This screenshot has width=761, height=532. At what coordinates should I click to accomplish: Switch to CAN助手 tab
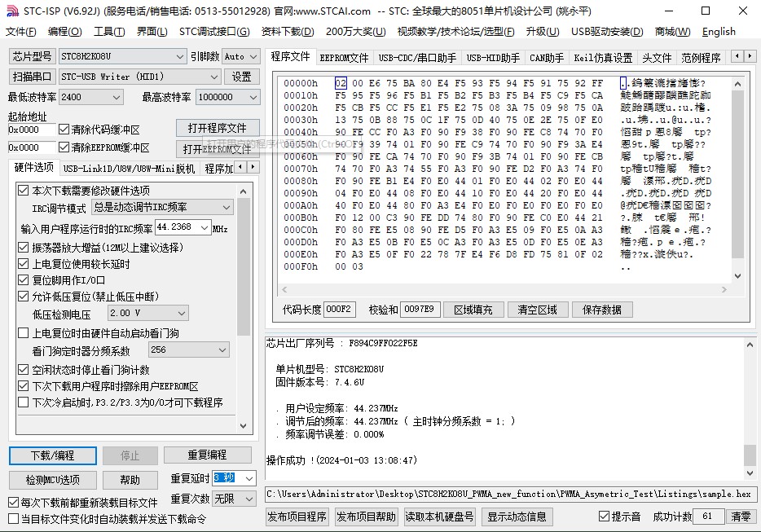(547, 58)
